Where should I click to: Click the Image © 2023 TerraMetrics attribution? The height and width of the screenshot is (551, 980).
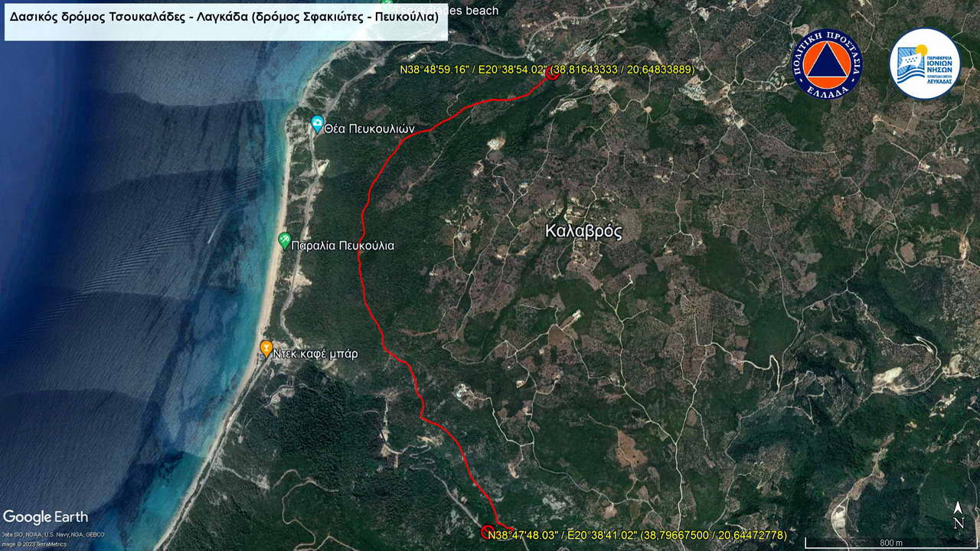pyautogui.click(x=34, y=544)
